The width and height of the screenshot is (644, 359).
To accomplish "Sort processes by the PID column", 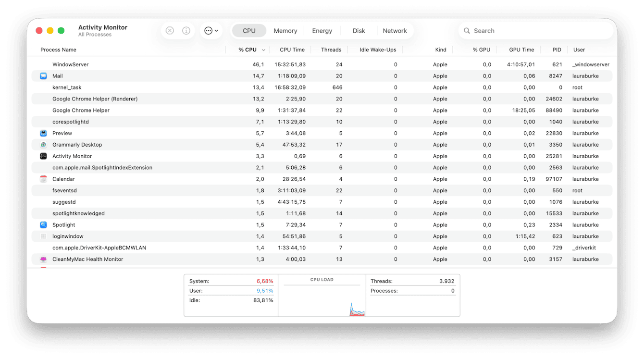I will click(x=556, y=50).
